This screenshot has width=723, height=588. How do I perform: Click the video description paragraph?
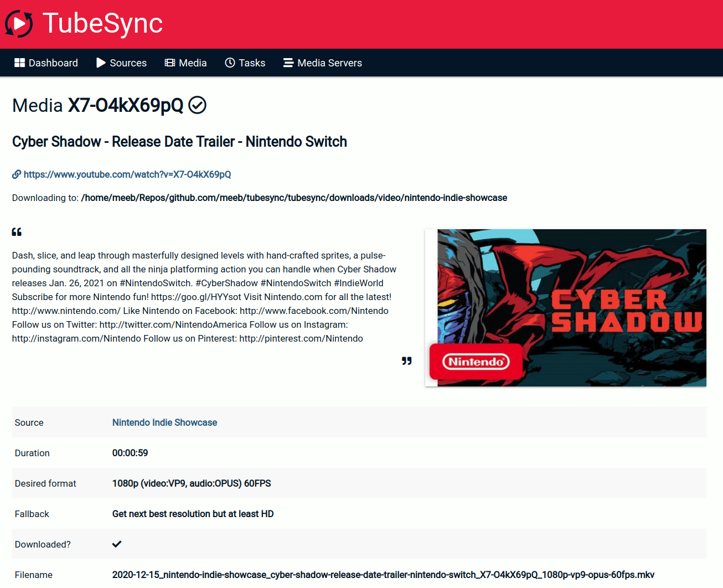click(x=204, y=297)
